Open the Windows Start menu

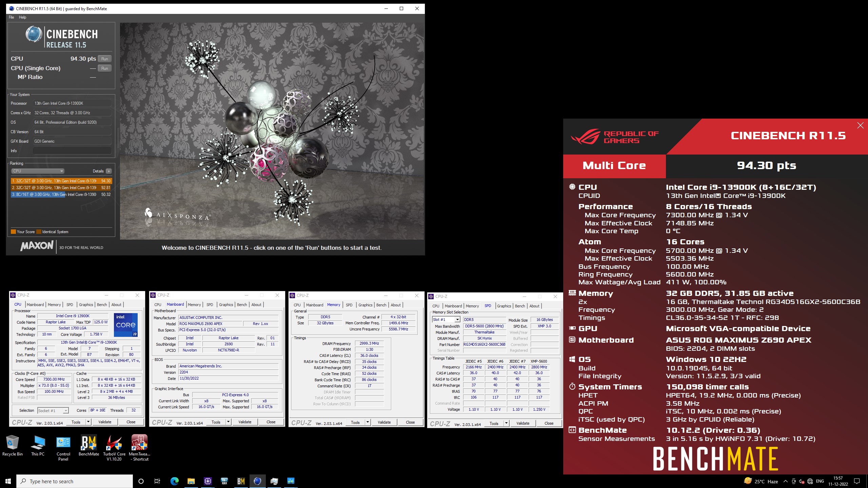coord(8,481)
